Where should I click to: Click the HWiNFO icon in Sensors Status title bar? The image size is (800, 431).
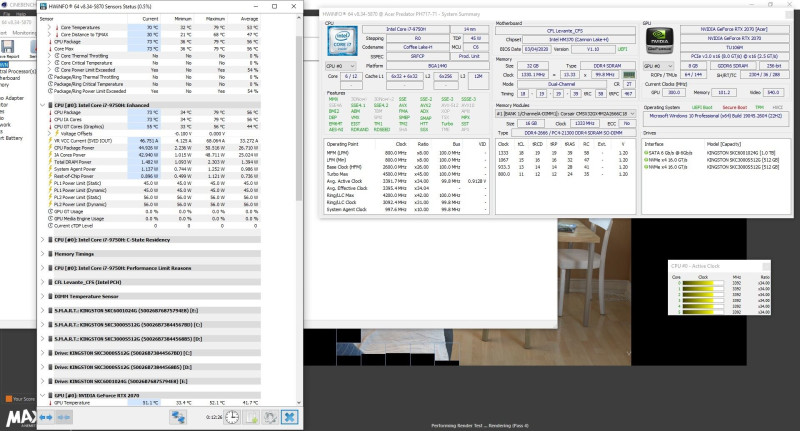click(x=43, y=7)
